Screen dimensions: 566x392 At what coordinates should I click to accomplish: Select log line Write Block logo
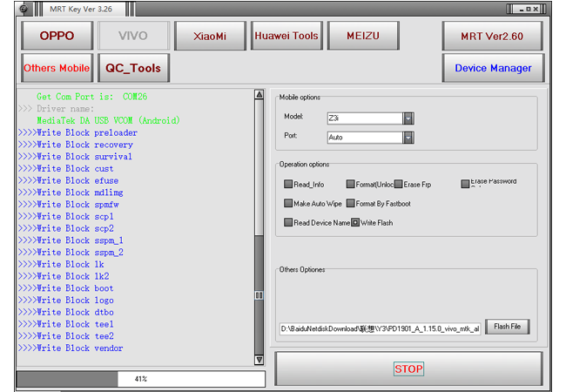tap(65, 300)
